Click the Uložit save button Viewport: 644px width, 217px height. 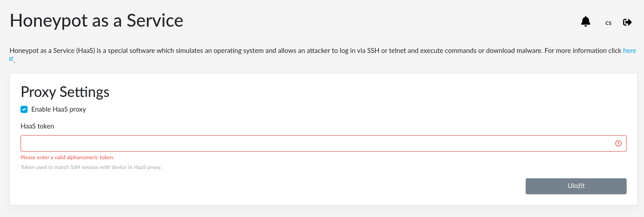point(576,186)
